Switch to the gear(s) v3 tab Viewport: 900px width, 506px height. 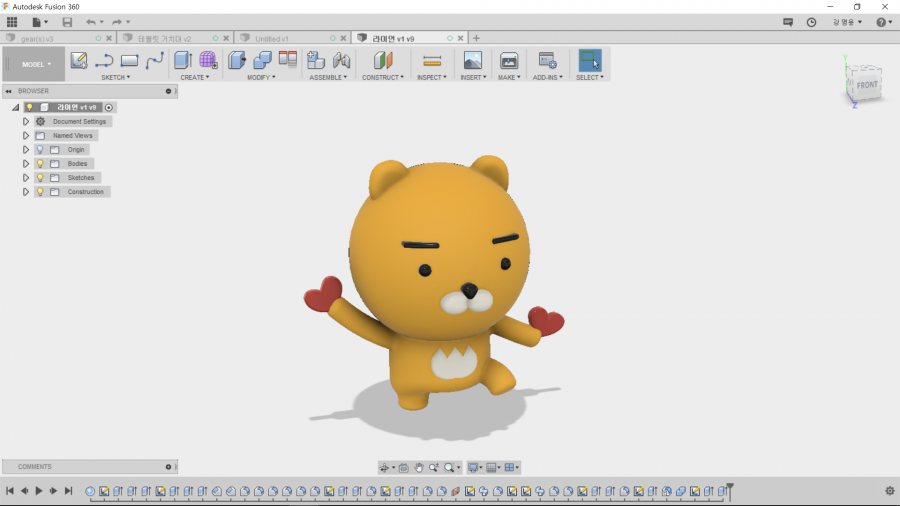pos(37,39)
